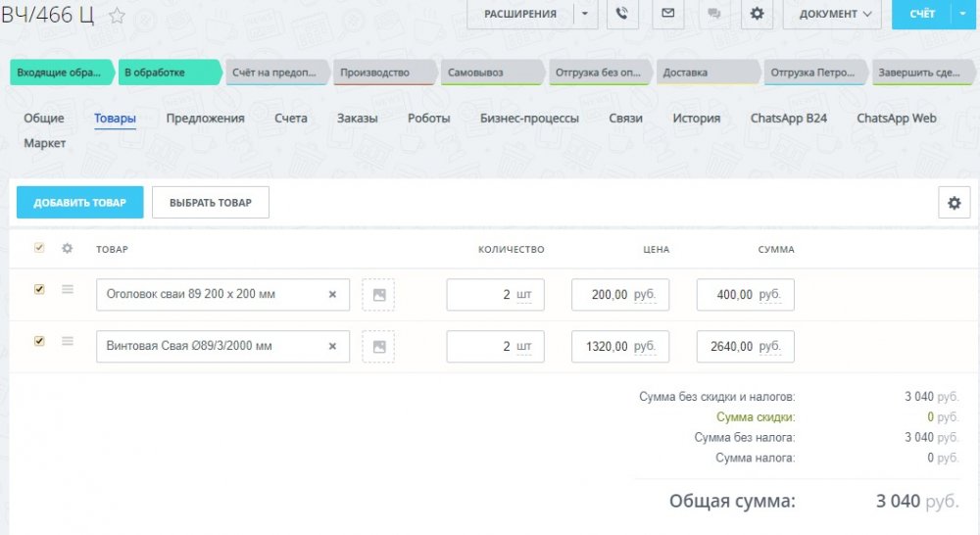Clear Винтовая Свая product name with X
The height and width of the screenshot is (535, 980).
point(331,346)
